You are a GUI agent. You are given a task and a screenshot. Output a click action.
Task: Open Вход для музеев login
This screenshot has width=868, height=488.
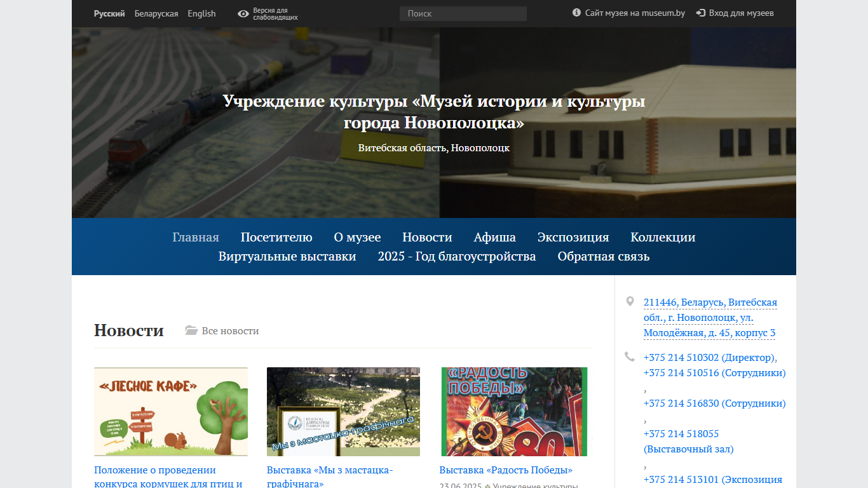(742, 13)
